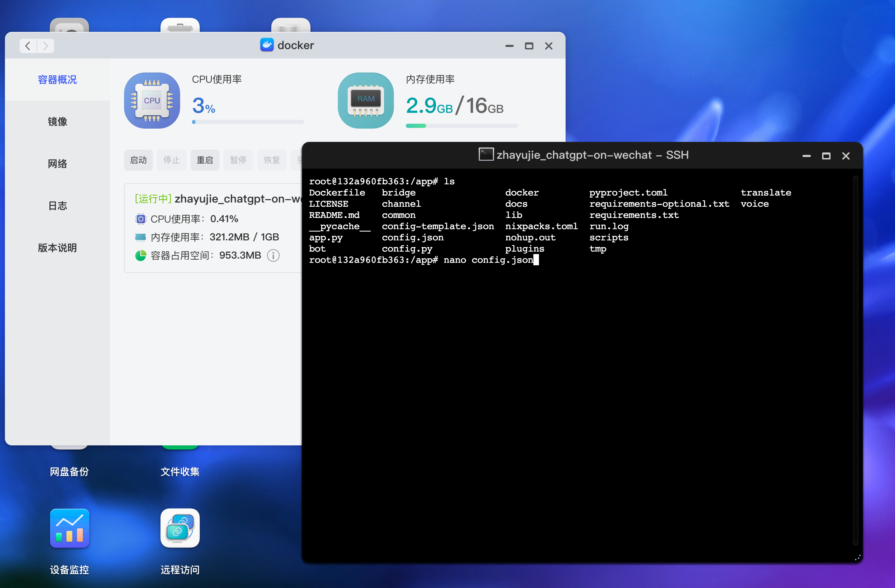Open the info icon next to 953.3MB
895x588 pixels.
tap(273, 256)
